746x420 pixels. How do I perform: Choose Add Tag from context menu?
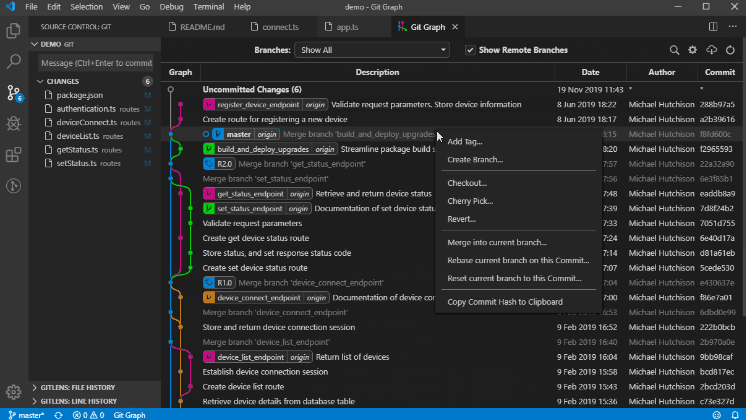519,142
